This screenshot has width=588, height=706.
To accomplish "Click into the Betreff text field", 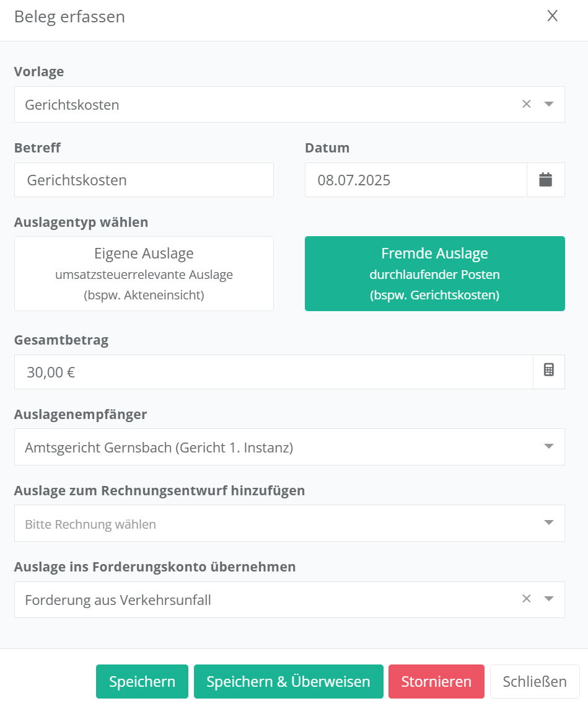I will point(144,180).
